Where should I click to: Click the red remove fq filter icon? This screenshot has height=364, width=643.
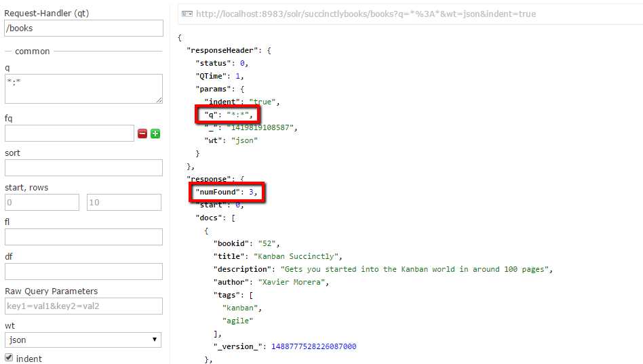(x=142, y=134)
